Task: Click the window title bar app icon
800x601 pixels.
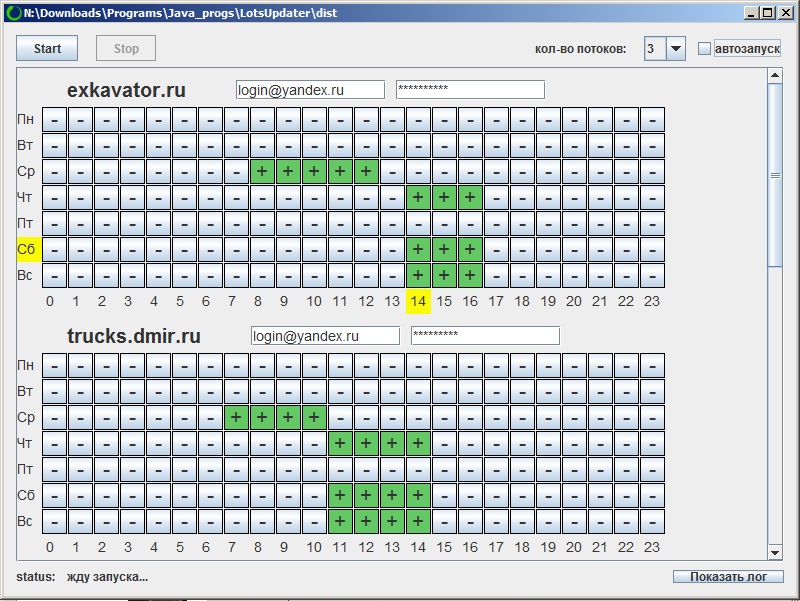Action: tap(12, 13)
